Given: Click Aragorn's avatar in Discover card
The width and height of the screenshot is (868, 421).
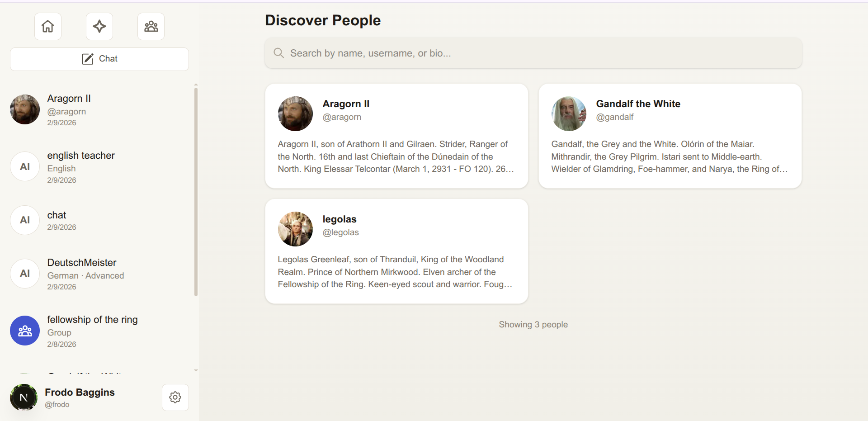Looking at the screenshot, I should coord(295,114).
